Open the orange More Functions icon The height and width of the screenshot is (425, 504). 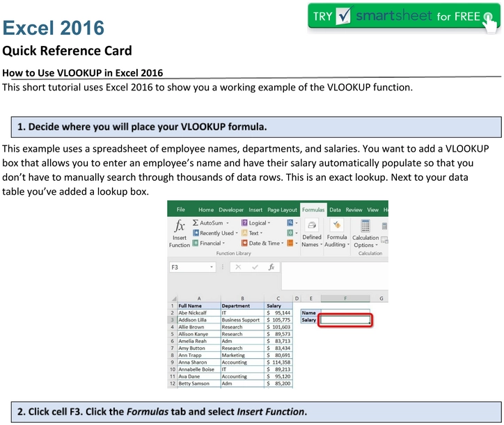pos(290,243)
